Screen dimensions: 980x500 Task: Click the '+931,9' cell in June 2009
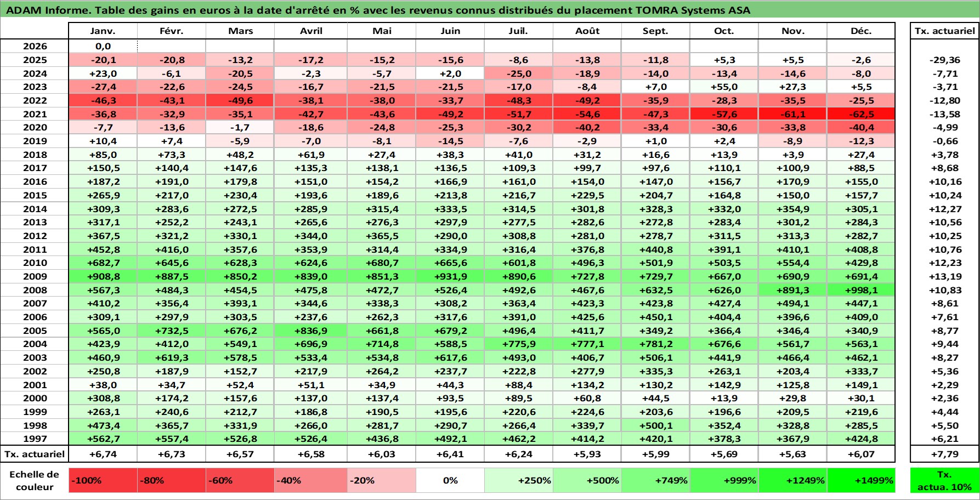click(450, 276)
